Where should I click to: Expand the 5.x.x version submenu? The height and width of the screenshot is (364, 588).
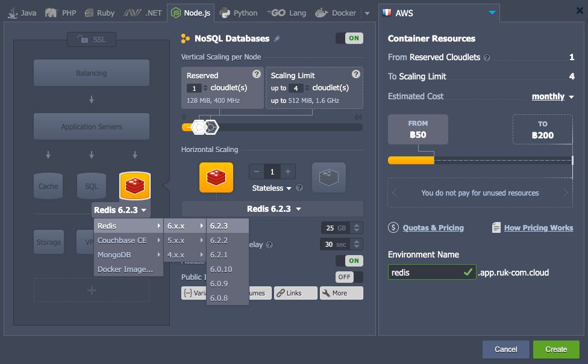pos(185,241)
